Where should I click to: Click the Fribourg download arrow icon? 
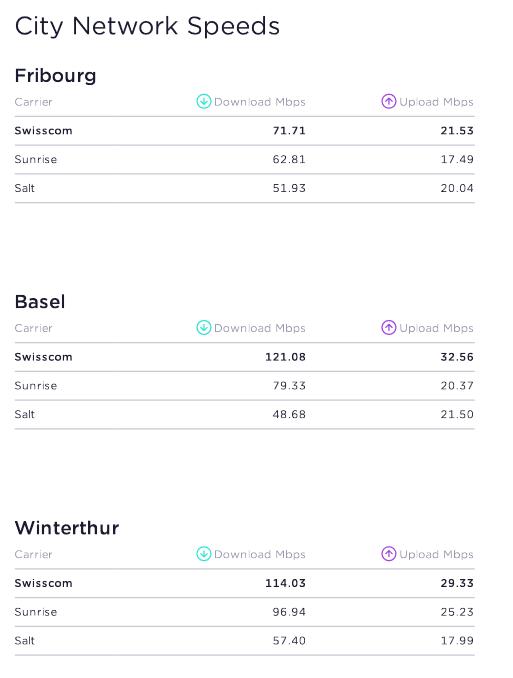pyautogui.click(x=203, y=102)
